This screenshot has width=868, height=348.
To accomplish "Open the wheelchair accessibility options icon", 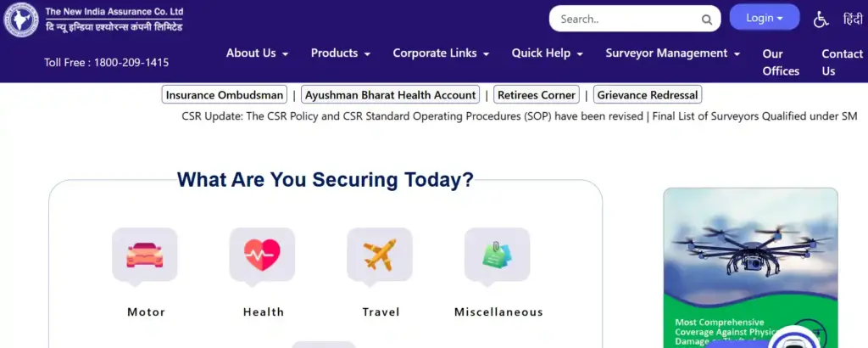I will pos(821,19).
